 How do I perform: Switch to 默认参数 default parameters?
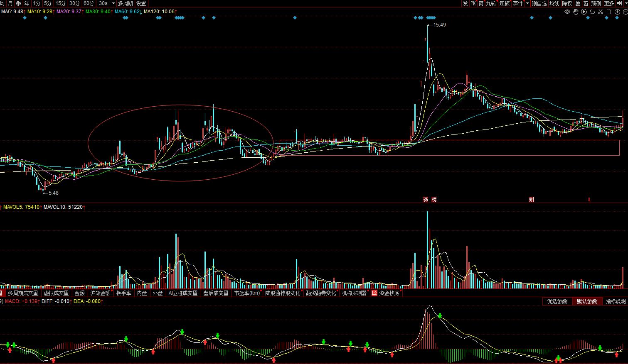click(586, 301)
